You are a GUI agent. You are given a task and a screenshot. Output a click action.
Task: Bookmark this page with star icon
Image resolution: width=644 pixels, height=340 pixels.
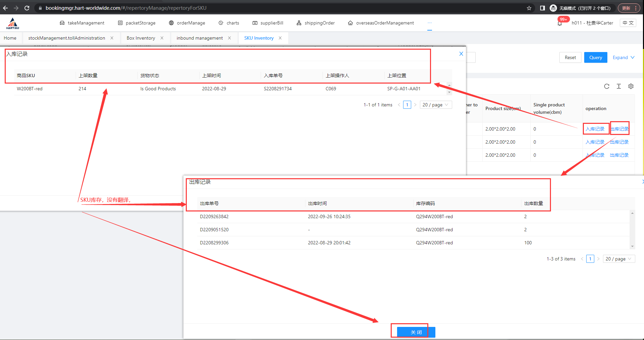(x=529, y=8)
